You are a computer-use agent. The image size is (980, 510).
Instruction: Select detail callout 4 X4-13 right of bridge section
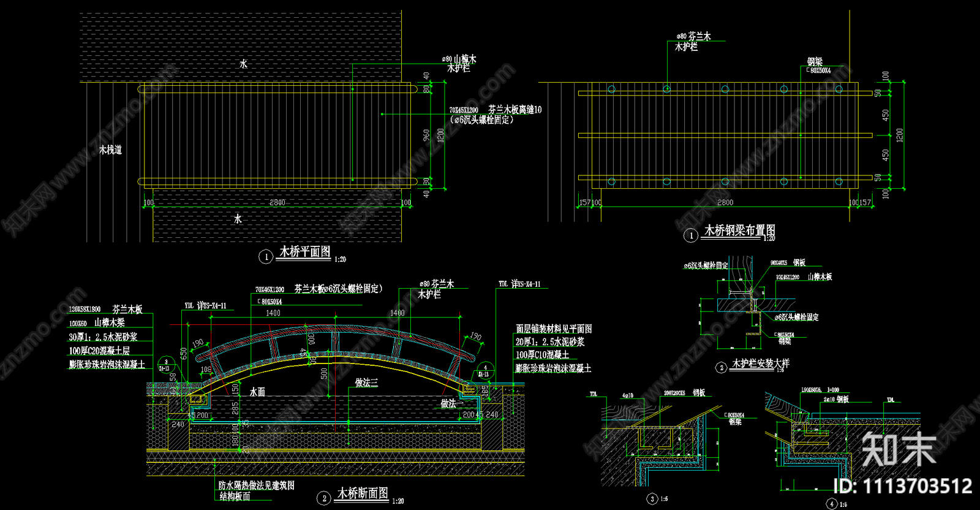coord(484,371)
